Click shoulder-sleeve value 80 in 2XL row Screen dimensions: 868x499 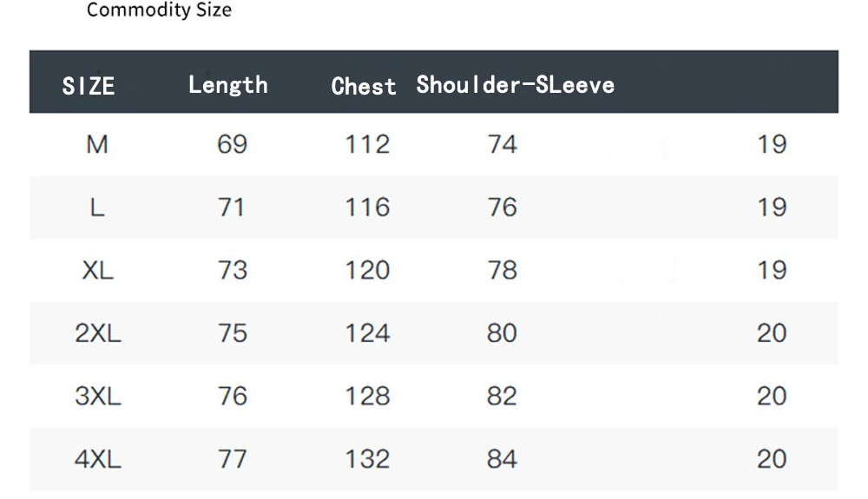[x=502, y=333]
